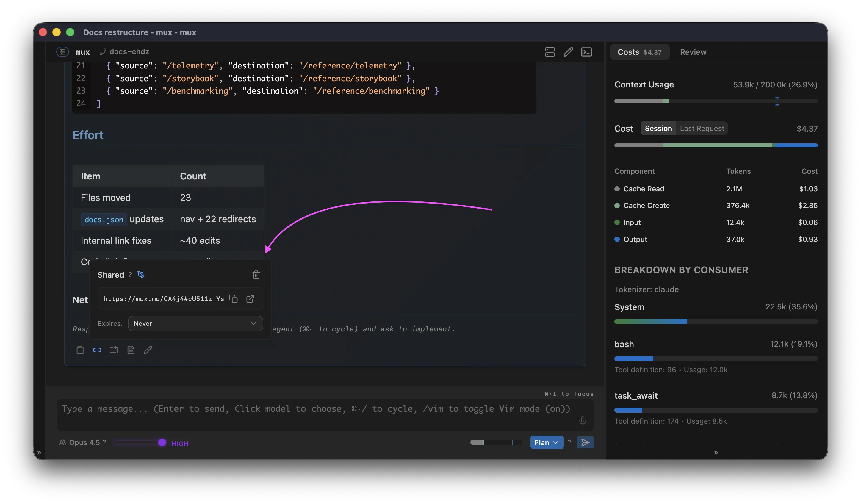861x504 pixels.
Task: Click the Opus 4.5 model selector
Action: 84,442
